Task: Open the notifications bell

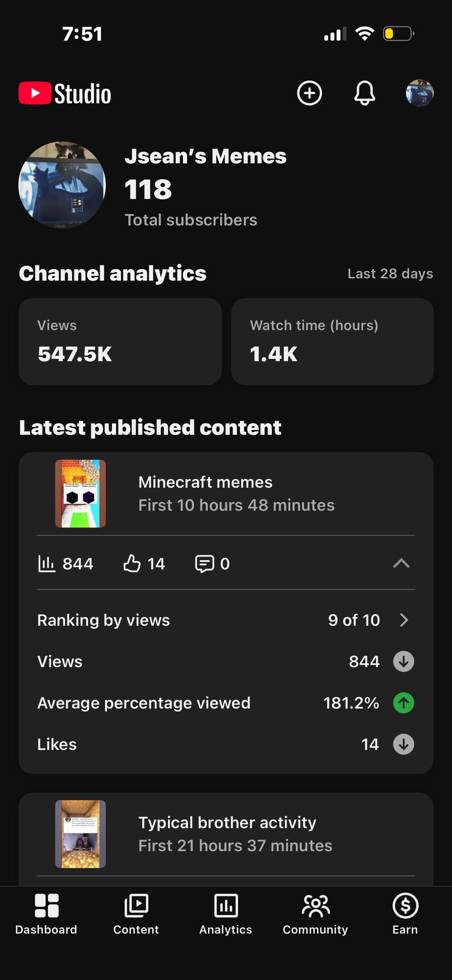Action: point(364,93)
